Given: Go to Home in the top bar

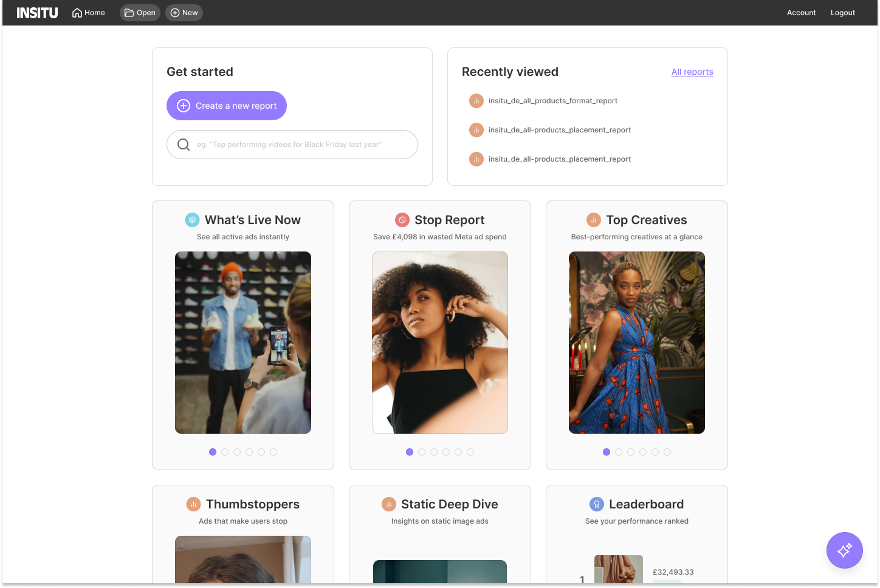Looking at the screenshot, I should point(89,13).
